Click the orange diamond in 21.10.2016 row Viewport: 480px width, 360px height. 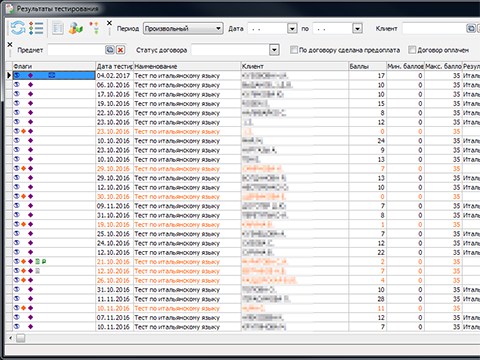(23, 262)
